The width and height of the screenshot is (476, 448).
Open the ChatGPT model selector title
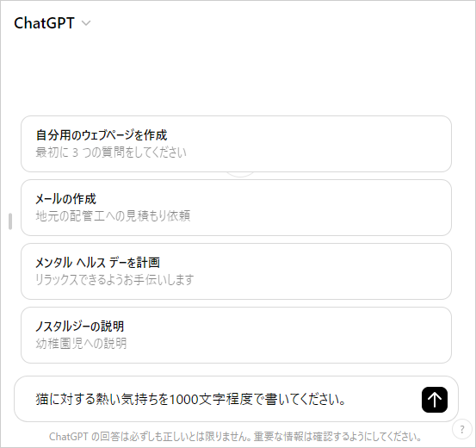44,23
